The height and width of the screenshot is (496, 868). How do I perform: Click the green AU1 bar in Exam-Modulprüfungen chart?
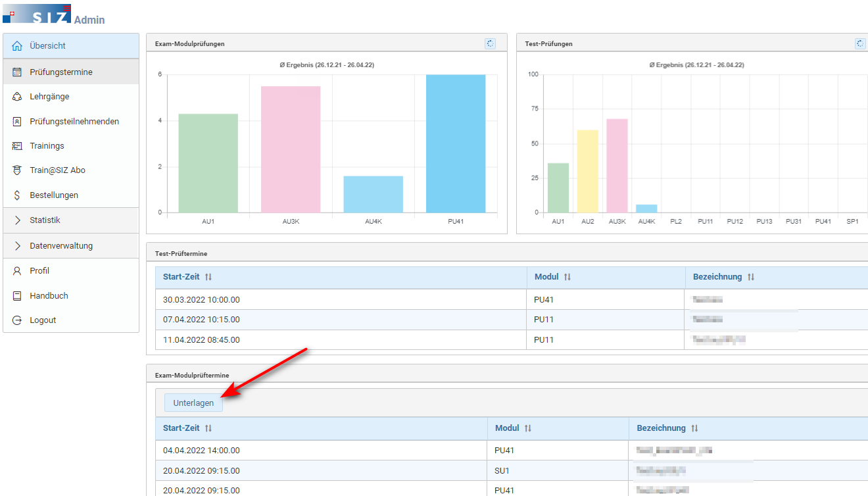point(208,163)
